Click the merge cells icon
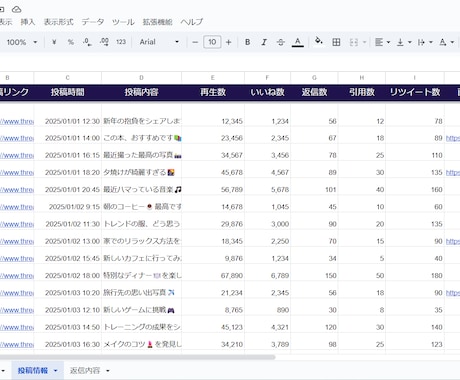The image size is (460, 380). pyautogui.click(x=354, y=42)
